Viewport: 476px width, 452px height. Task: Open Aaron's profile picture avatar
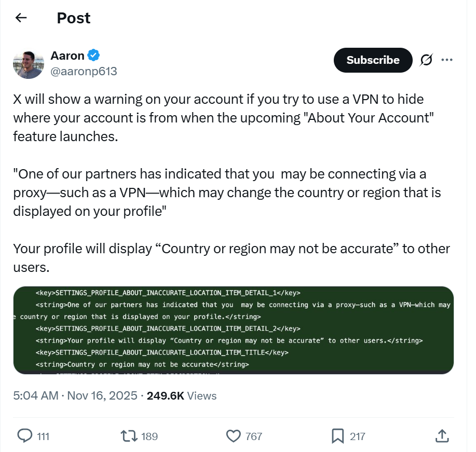(x=28, y=64)
